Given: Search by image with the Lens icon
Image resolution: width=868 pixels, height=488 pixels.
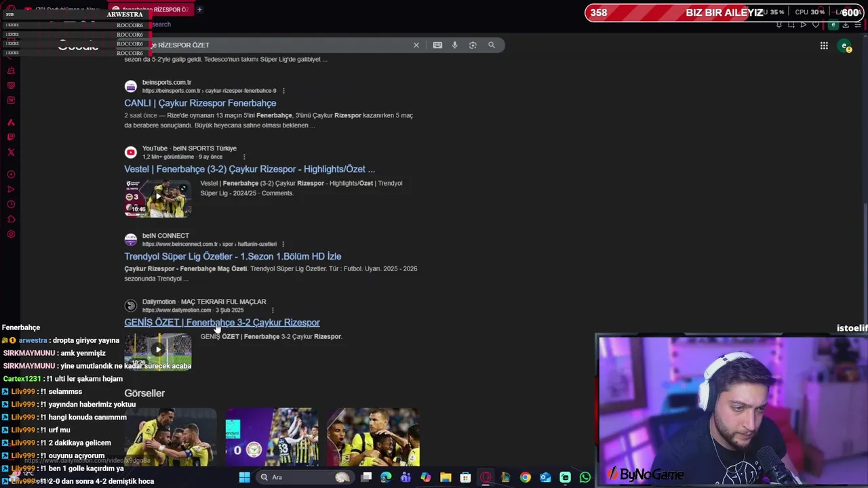Looking at the screenshot, I should coord(473,45).
